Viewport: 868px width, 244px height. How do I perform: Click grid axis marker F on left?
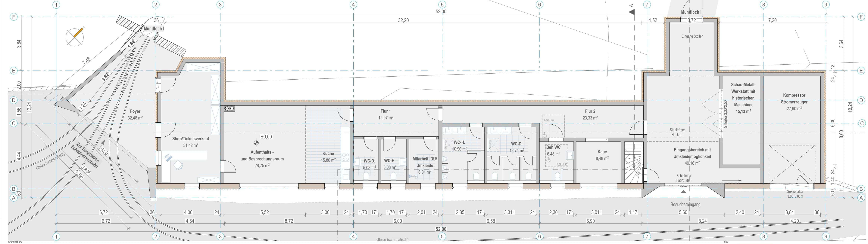click(x=14, y=17)
